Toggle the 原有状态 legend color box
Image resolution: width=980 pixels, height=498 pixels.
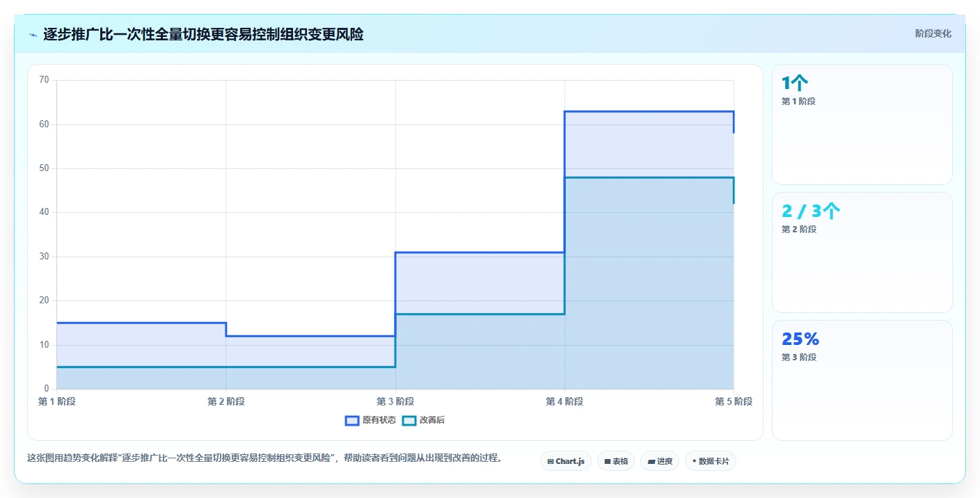(x=352, y=420)
